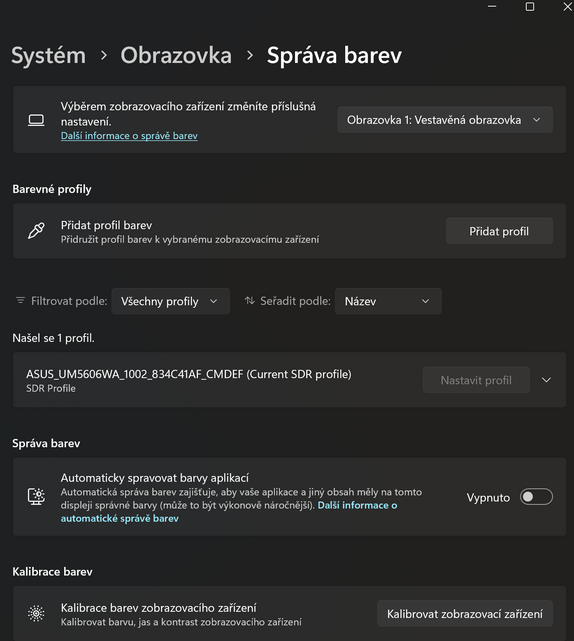Click the Seřadit podle label

[295, 301]
